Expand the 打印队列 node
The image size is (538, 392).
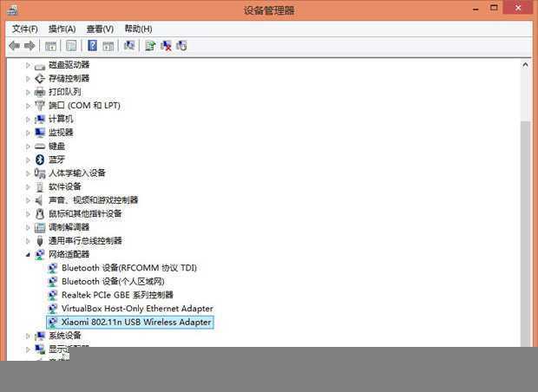28,92
